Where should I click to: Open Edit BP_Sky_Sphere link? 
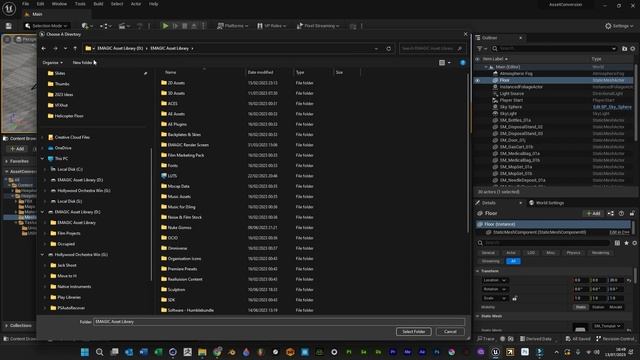coord(612,107)
